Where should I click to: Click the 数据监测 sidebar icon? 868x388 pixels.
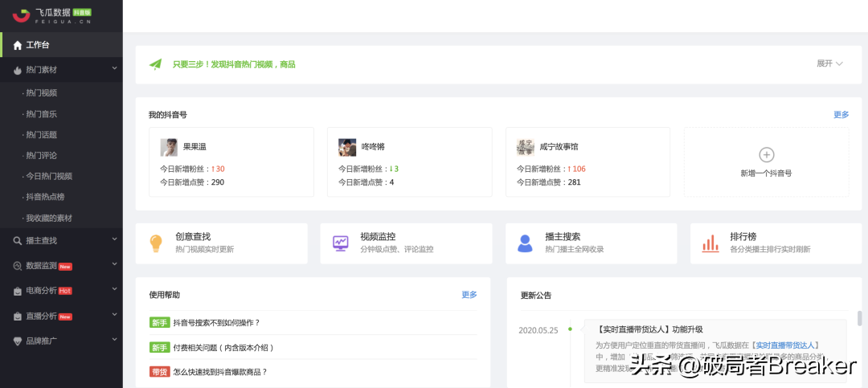click(x=18, y=266)
